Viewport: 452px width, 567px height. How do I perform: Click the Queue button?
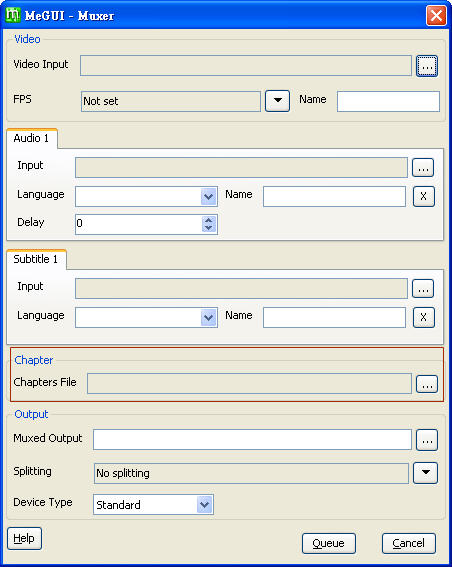[329, 543]
